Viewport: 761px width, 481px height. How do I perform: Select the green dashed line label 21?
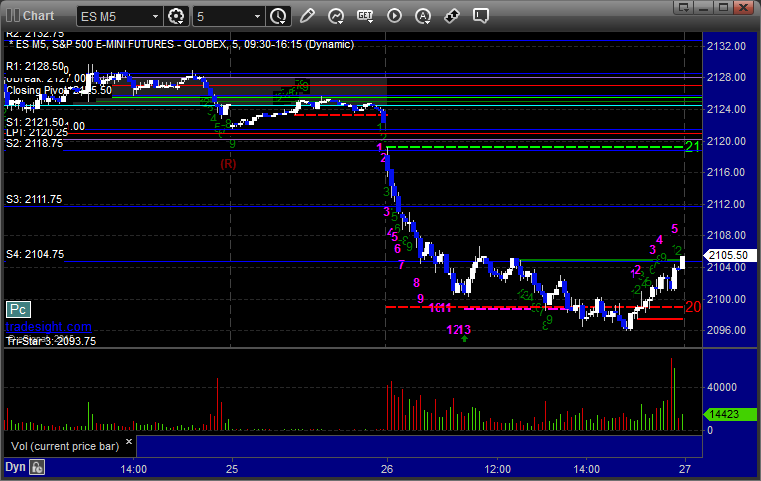(693, 146)
